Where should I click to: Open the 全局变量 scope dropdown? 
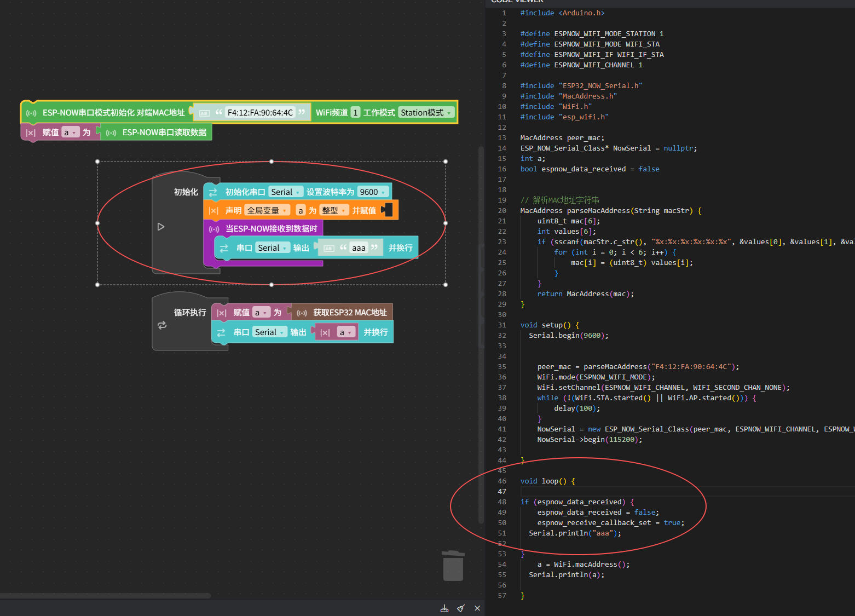(267, 211)
